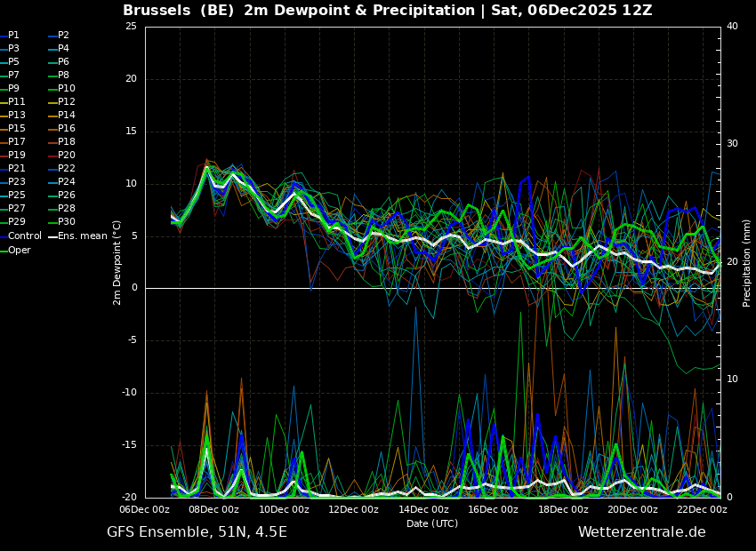756x551 pixels.
Task: Click the 2m Dewpoint (°C) axis title
Action: (x=117, y=262)
